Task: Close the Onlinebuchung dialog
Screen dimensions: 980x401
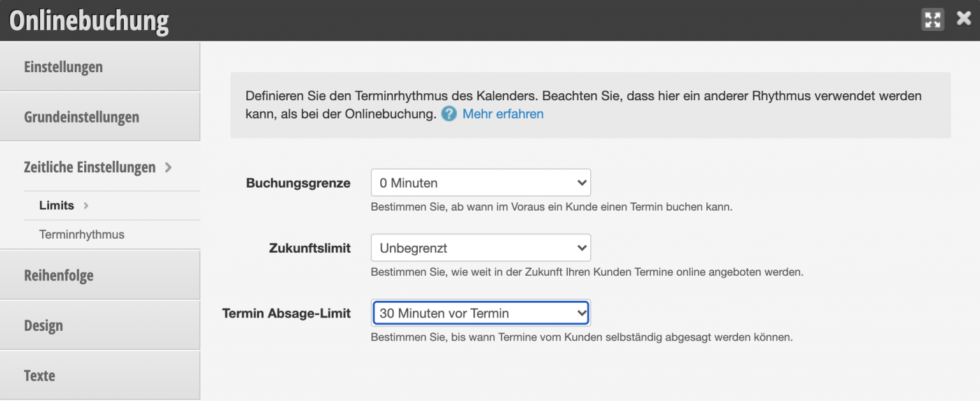Action: tap(963, 19)
